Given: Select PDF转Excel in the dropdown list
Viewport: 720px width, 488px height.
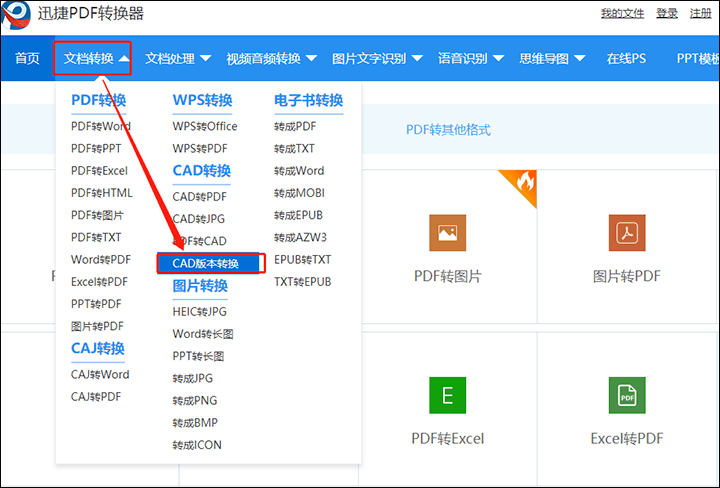Looking at the screenshot, I should pyautogui.click(x=99, y=171).
